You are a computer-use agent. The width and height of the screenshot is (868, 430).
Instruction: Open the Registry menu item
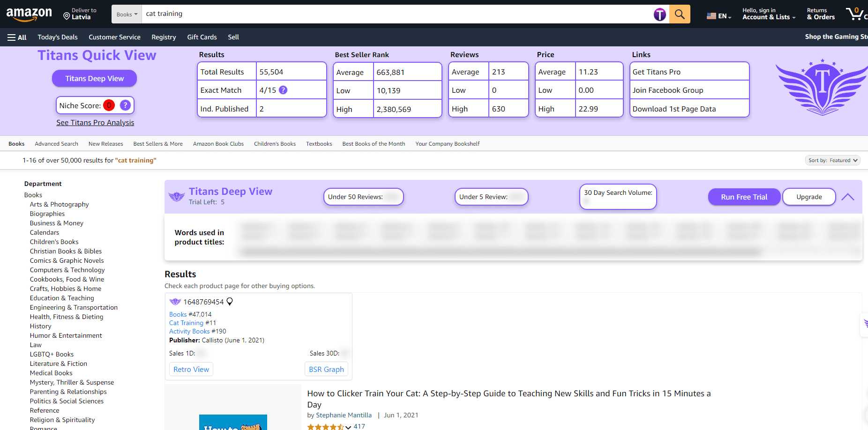(x=164, y=37)
